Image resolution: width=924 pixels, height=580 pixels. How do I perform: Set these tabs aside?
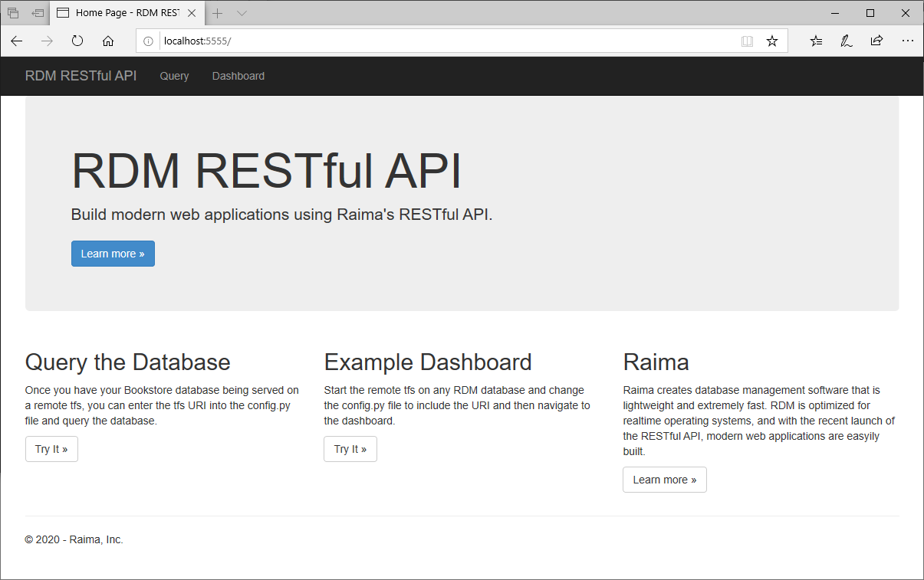click(38, 13)
